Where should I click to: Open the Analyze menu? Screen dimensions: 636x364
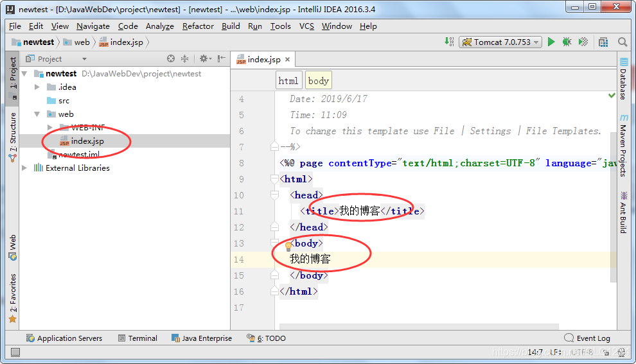pos(160,26)
